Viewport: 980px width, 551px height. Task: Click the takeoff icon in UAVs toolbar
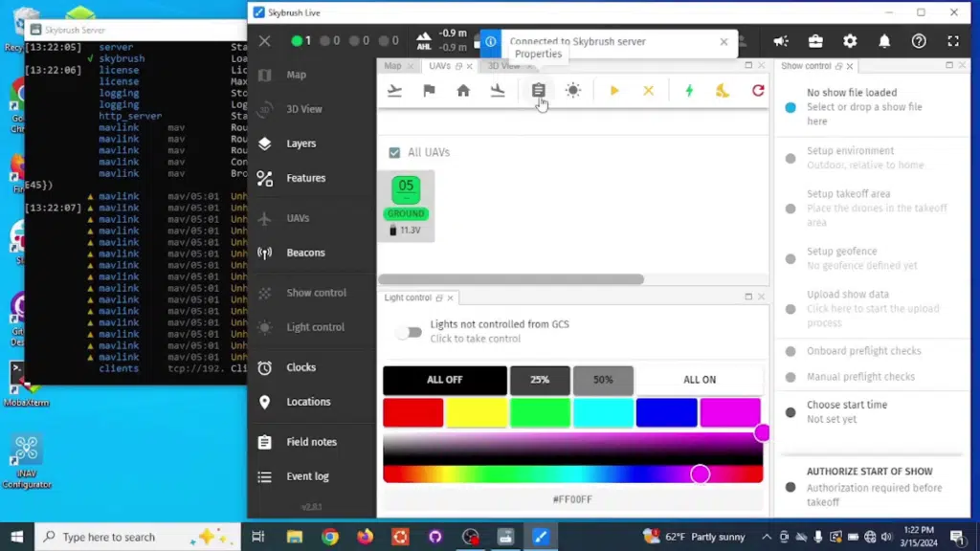click(x=394, y=91)
